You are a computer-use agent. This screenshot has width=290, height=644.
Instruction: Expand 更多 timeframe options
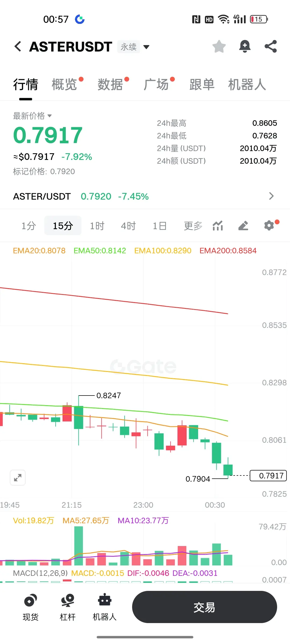193,226
